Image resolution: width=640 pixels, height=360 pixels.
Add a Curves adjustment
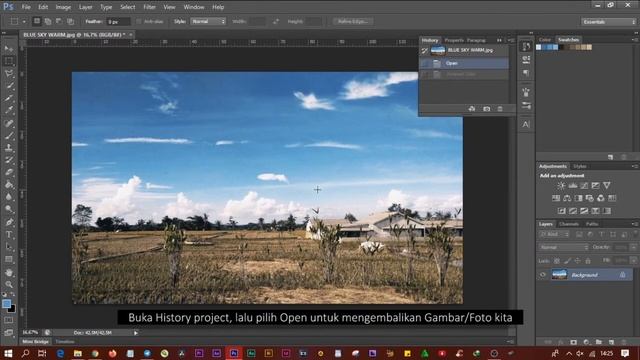pos(584,186)
